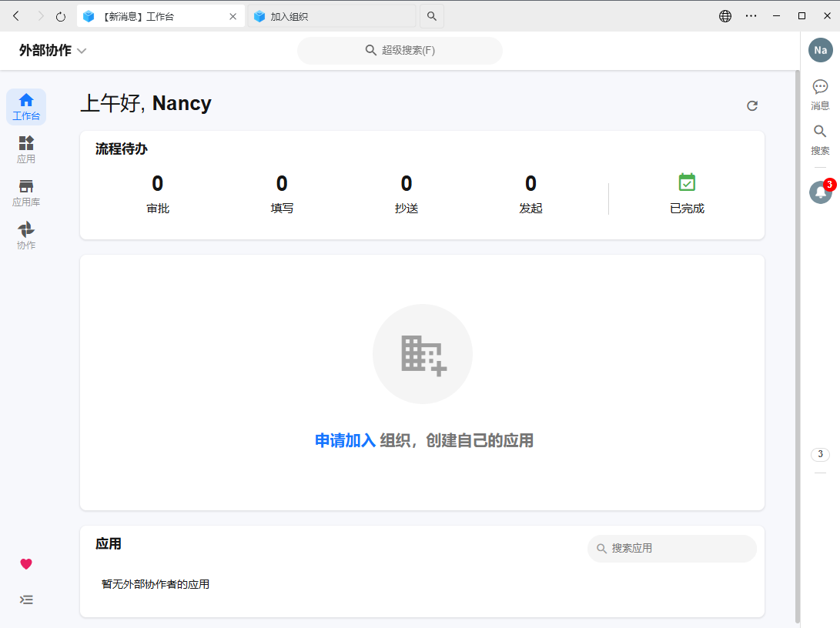Focus the 超级搜索 search bar
Viewport: 840px width, 628px height.
point(400,51)
